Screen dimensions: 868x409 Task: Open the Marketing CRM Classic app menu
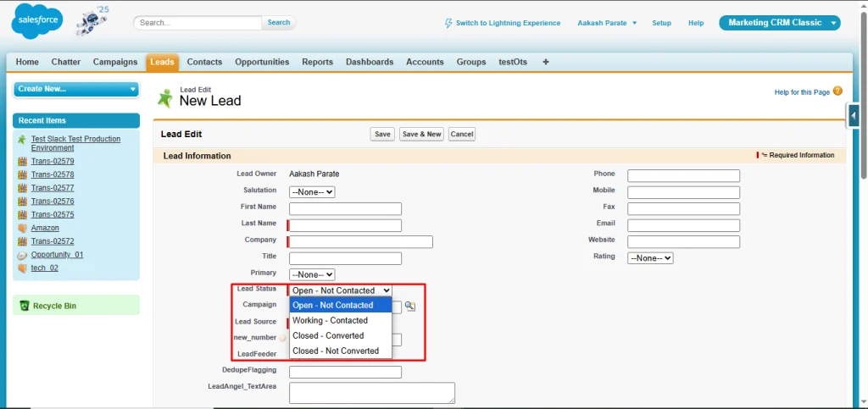pos(779,23)
